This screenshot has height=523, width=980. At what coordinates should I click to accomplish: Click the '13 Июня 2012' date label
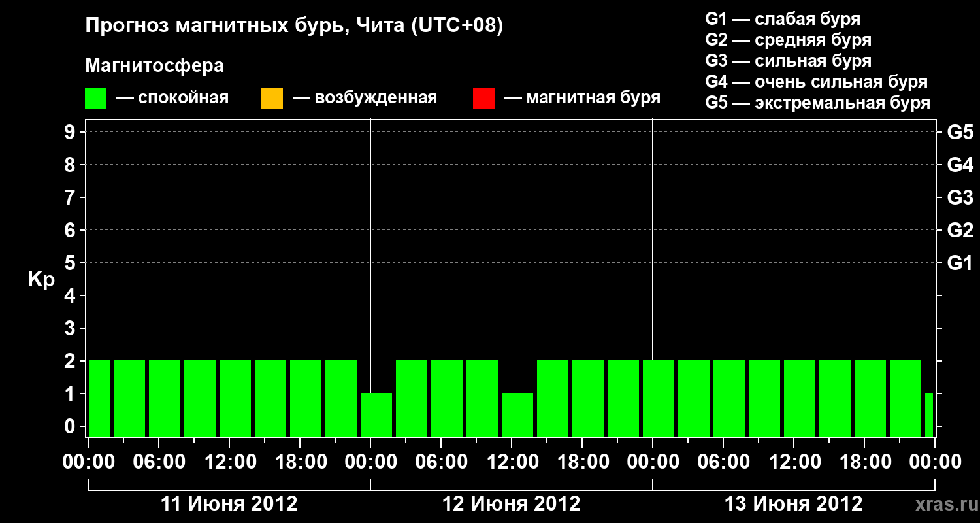coord(794,504)
